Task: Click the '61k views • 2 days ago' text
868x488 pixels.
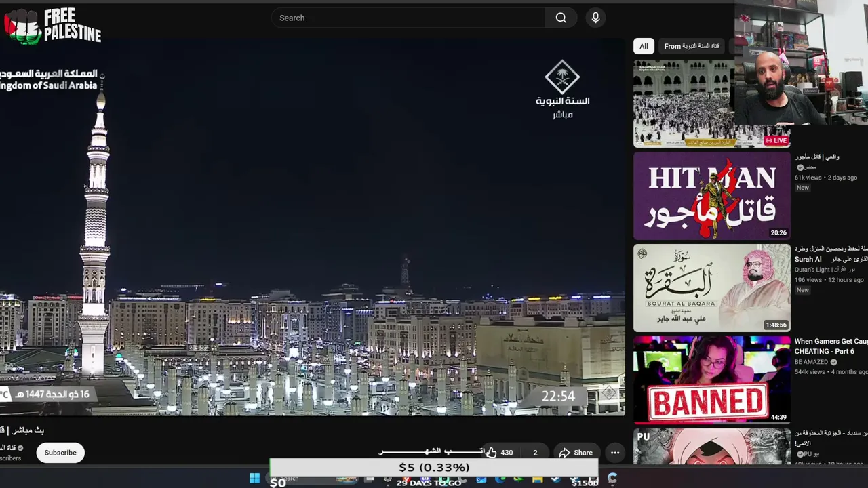Action: click(x=826, y=178)
